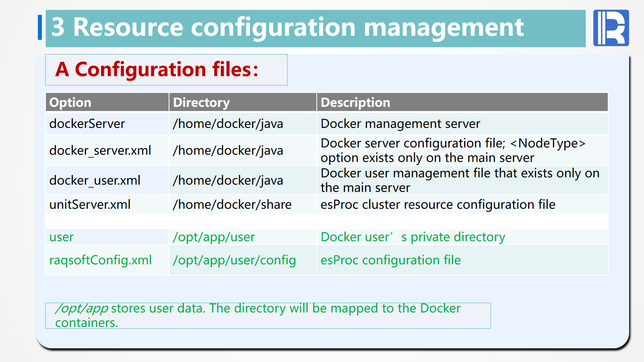Click the 'docker_user.xml' option cell
This screenshot has width=644, height=362.
(x=95, y=181)
